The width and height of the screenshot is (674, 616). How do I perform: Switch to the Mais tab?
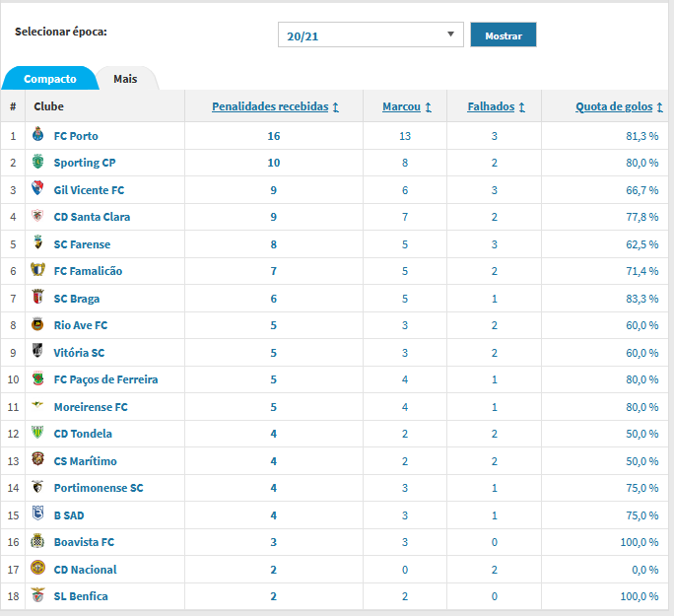point(125,79)
